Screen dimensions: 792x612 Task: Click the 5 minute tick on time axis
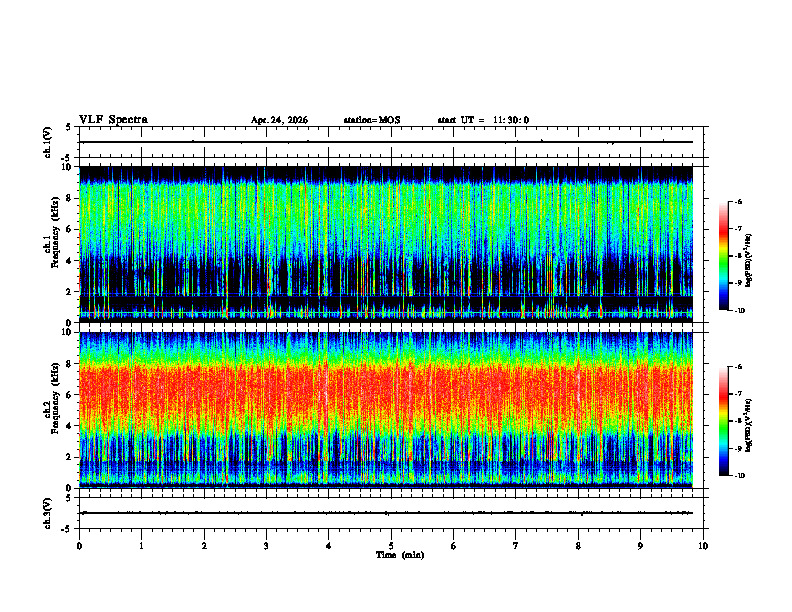(x=391, y=546)
